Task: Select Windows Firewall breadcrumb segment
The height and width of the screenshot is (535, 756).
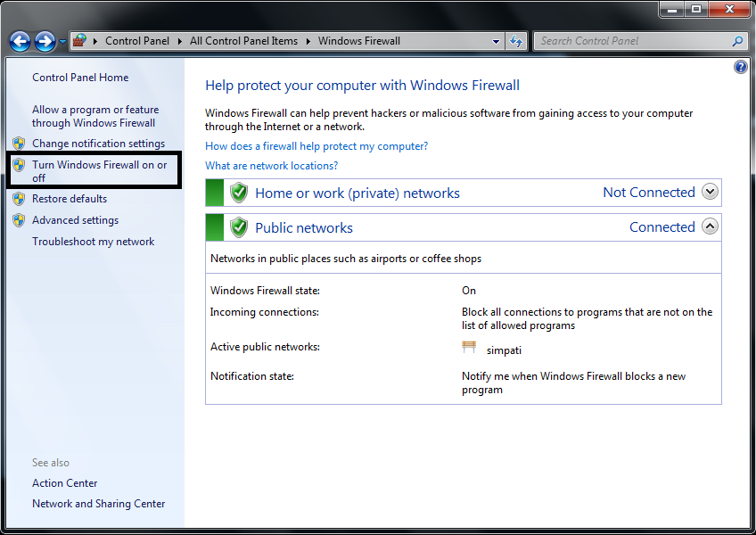Action: click(359, 41)
